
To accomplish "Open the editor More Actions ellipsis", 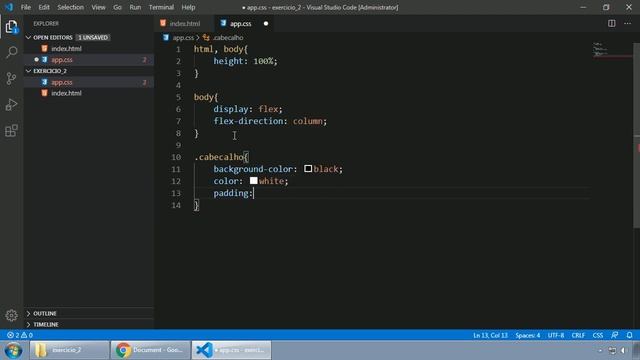I will coord(627,23).
